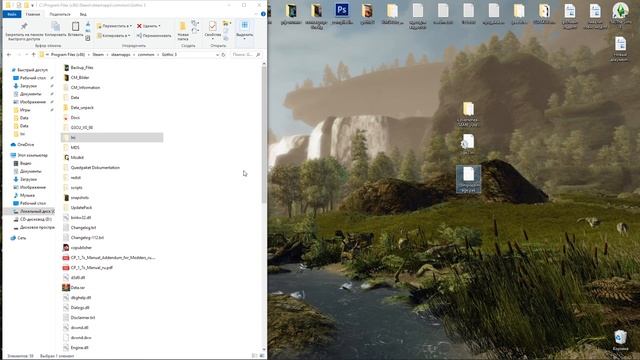Create a new folder with Новая папка
The width and height of the screenshot is (640, 360).
183,31
